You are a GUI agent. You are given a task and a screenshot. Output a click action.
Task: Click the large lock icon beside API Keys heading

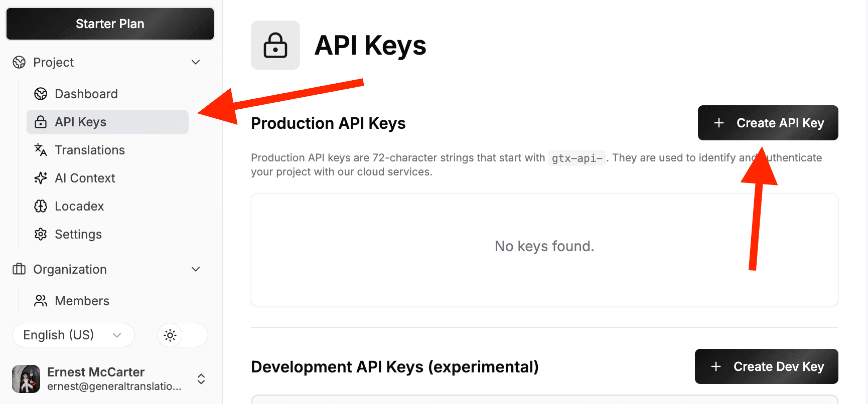275,45
